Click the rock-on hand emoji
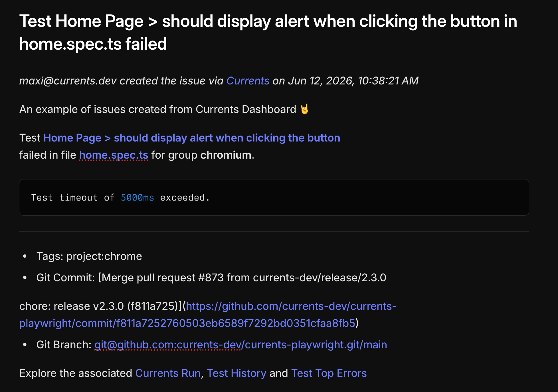This screenshot has width=558, height=392. click(304, 109)
